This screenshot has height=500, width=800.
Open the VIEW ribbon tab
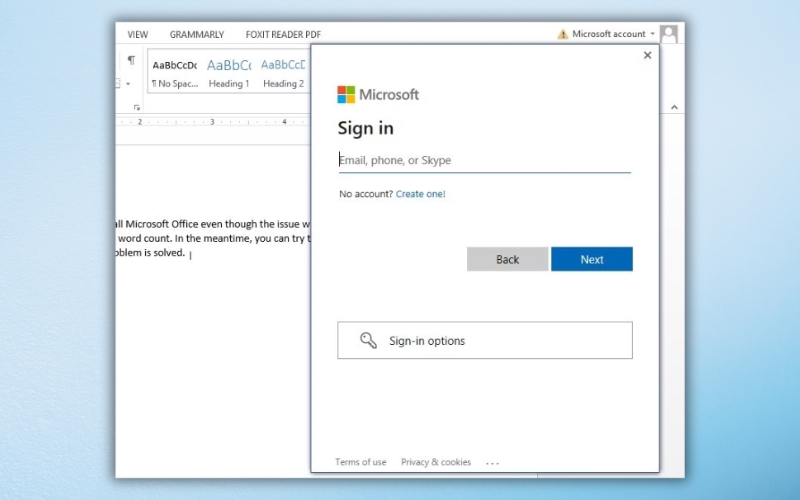coord(137,35)
